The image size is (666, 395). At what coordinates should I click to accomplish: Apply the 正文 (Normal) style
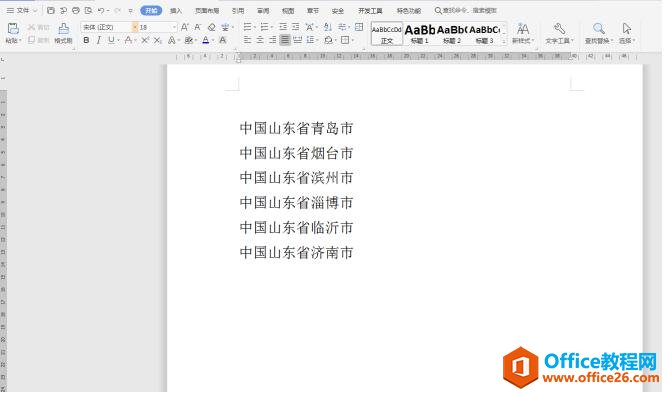pyautogui.click(x=387, y=34)
